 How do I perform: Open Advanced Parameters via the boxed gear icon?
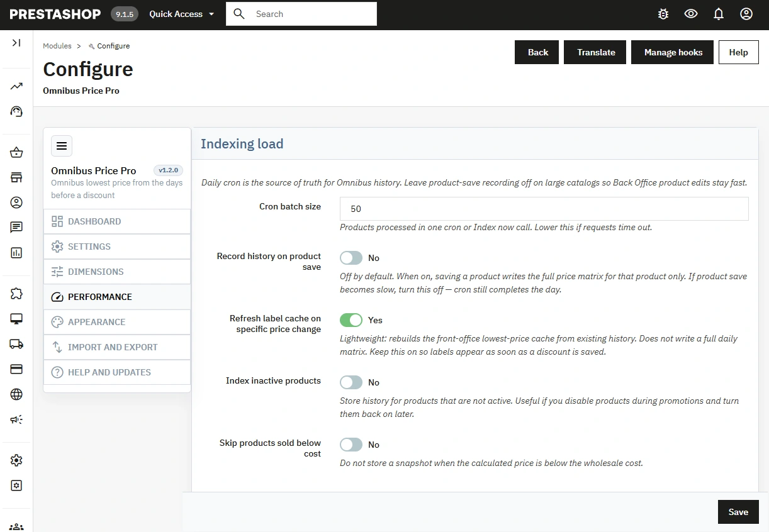point(16,485)
